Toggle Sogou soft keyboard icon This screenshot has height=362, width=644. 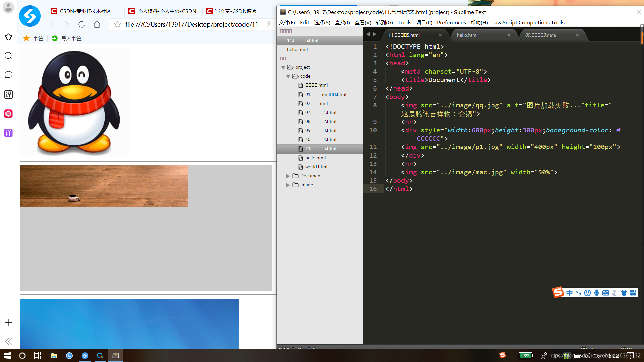pyautogui.click(x=606, y=293)
